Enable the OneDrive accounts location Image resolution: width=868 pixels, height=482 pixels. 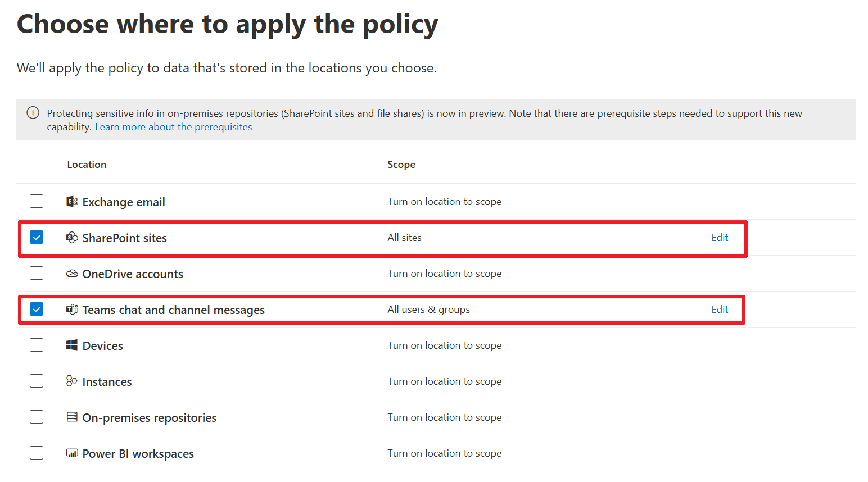pos(36,272)
